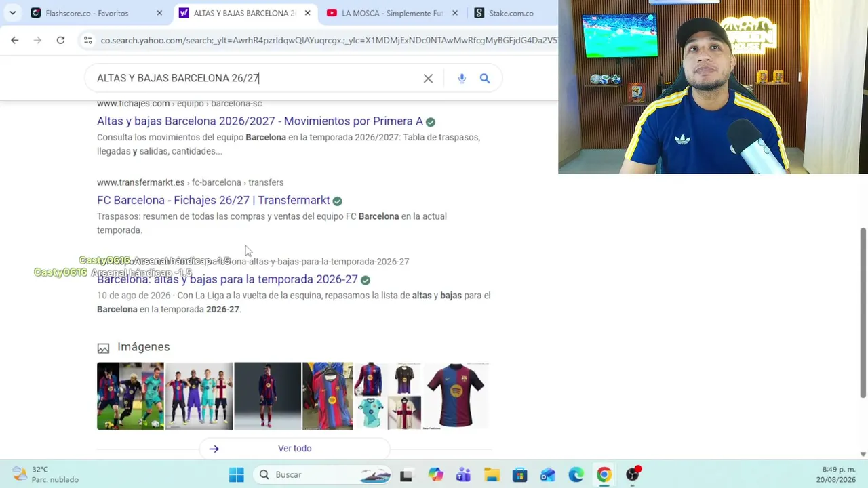The width and height of the screenshot is (868, 488).
Task: Open the recording app with red badge
Action: coord(632,474)
